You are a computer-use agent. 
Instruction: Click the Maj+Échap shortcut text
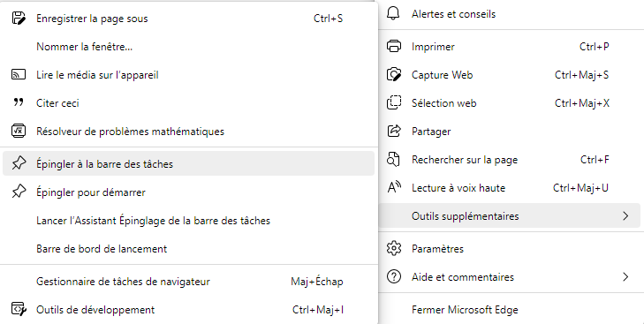(316, 281)
